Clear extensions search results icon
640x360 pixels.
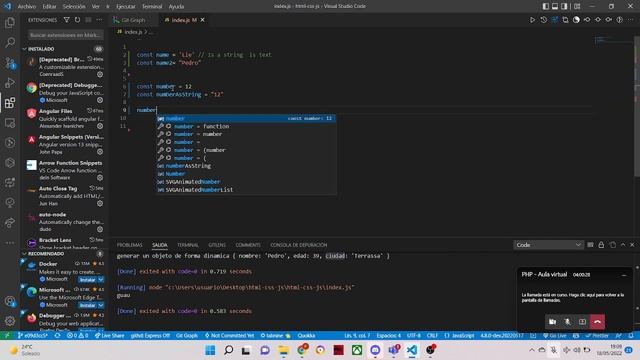88,20
